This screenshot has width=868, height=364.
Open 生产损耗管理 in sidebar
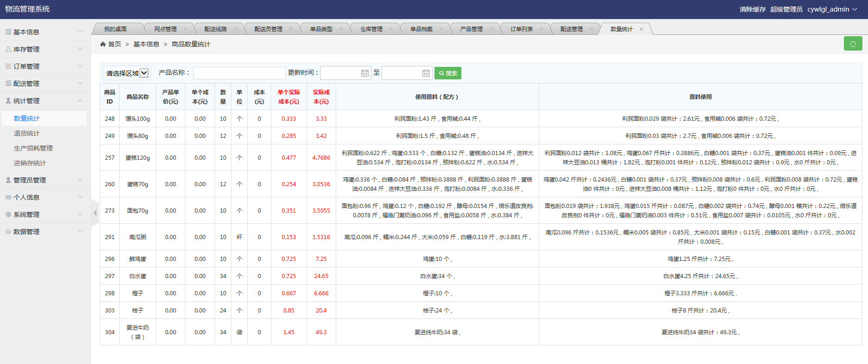(x=33, y=148)
